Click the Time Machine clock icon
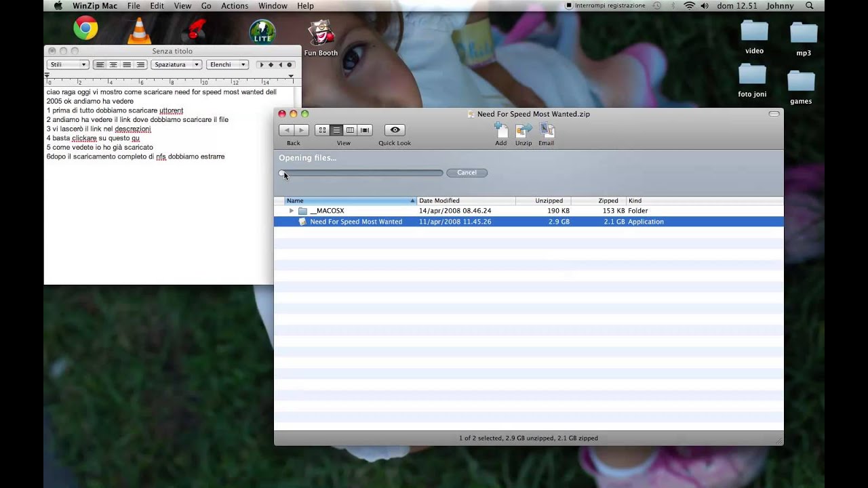868x488 pixels. pyautogui.click(x=656, y=5)
